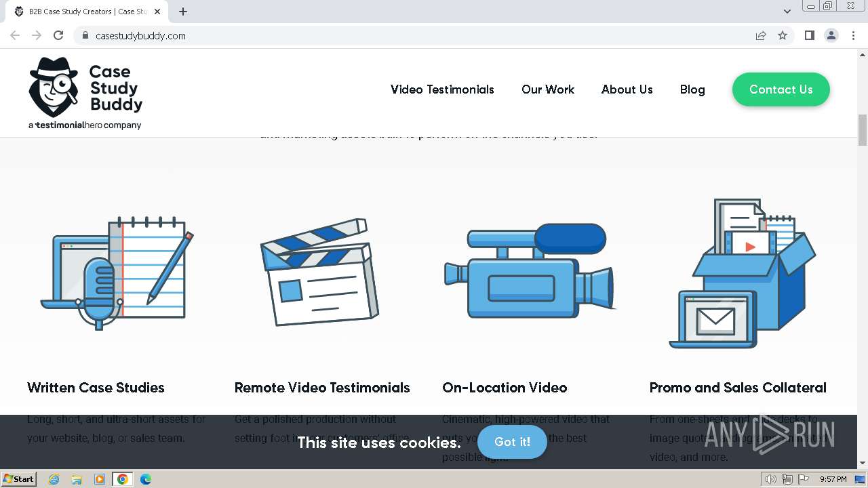The width and height of the screenshot is (868, 488).
Task: Navigate to the Blog
Action: pyautogui.click(x=692, y=89)
